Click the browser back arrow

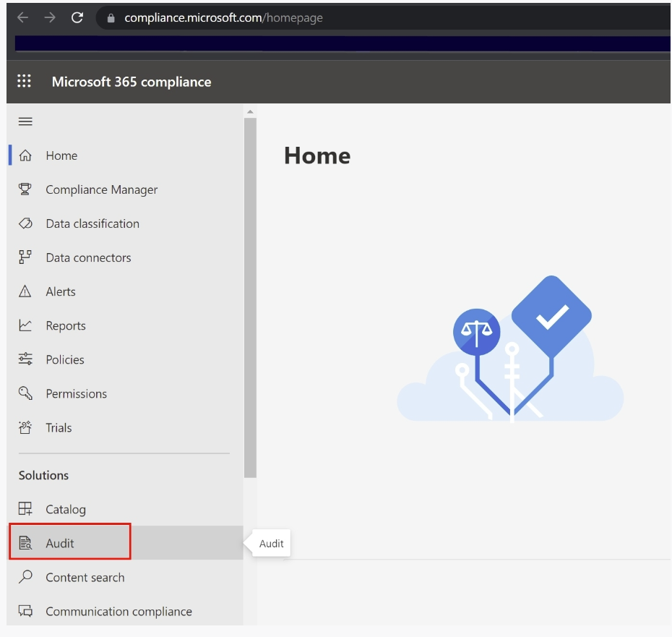click(x=22, y=18)
